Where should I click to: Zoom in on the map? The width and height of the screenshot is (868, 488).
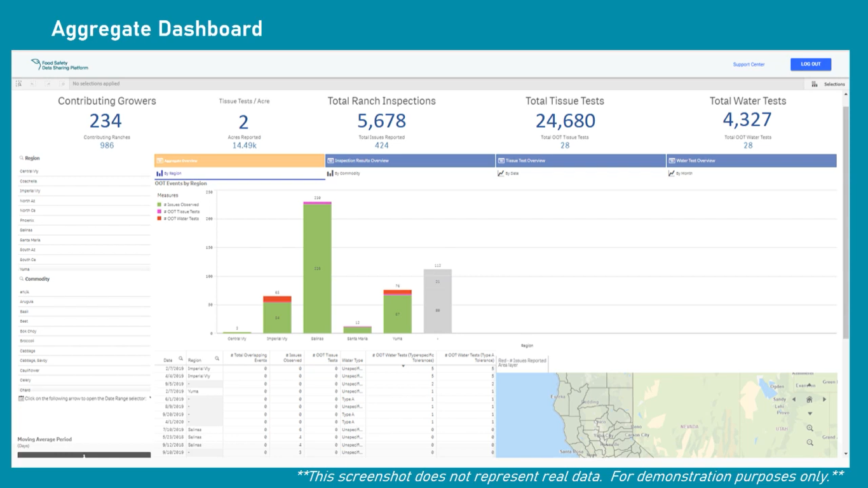pyautogui.click(x=810, y=428)
